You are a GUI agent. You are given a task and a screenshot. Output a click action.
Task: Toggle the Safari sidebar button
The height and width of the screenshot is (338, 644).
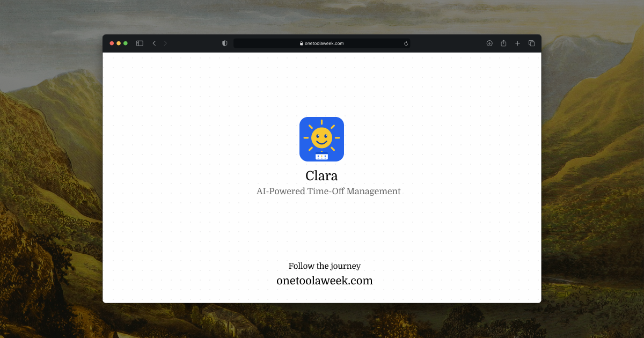click(x=140, y=43)
